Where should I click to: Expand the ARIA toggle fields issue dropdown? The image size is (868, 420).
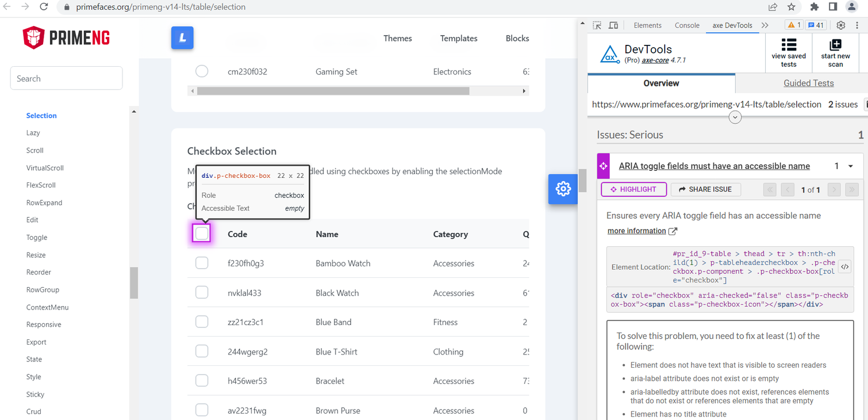(852, 166)
